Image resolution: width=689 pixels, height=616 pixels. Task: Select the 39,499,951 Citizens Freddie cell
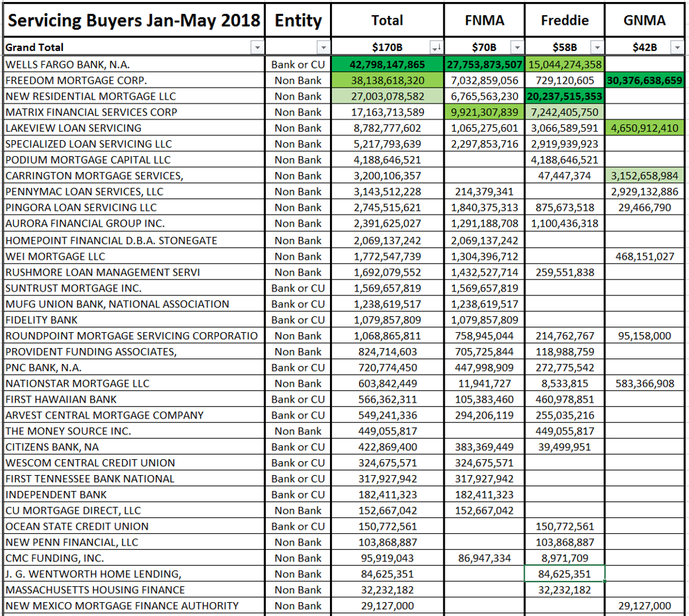[565, 446]
